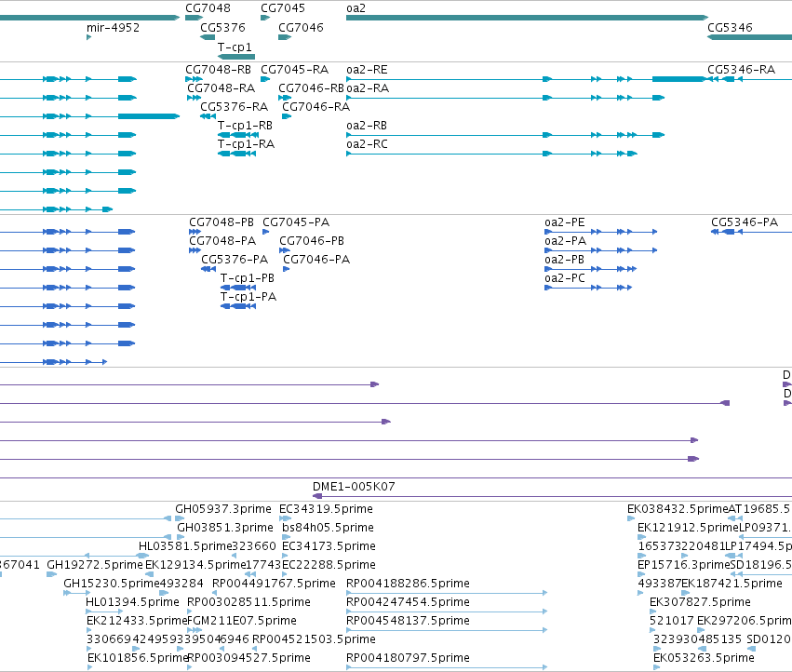Select transcript oa2-RB
The height and width of the screenshot is (672, 792).
367,126
